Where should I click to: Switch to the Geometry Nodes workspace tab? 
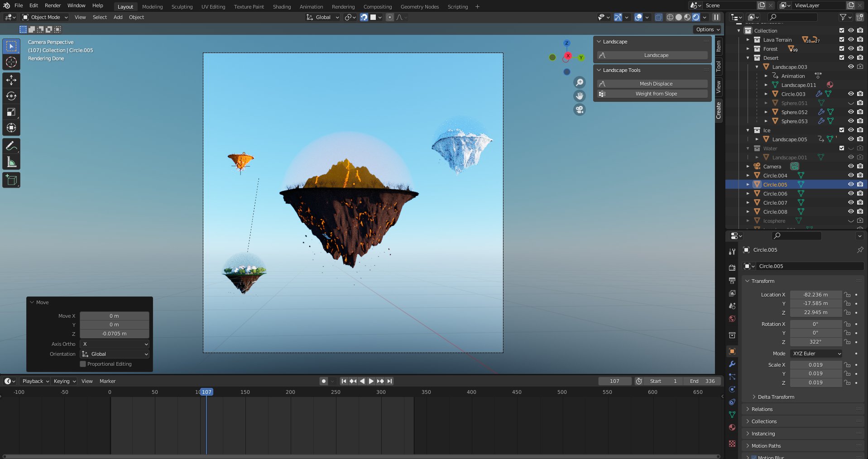point(420,7)
